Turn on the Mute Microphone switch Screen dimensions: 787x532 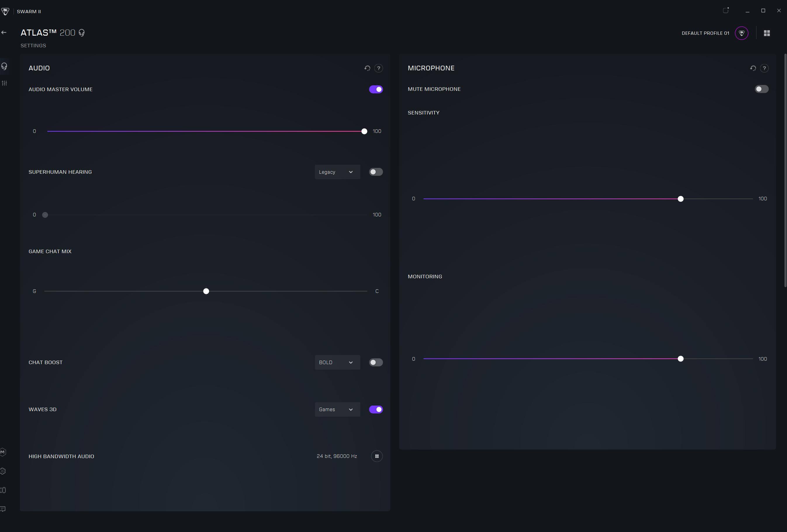pyautogui.click(x=761, y=89)
